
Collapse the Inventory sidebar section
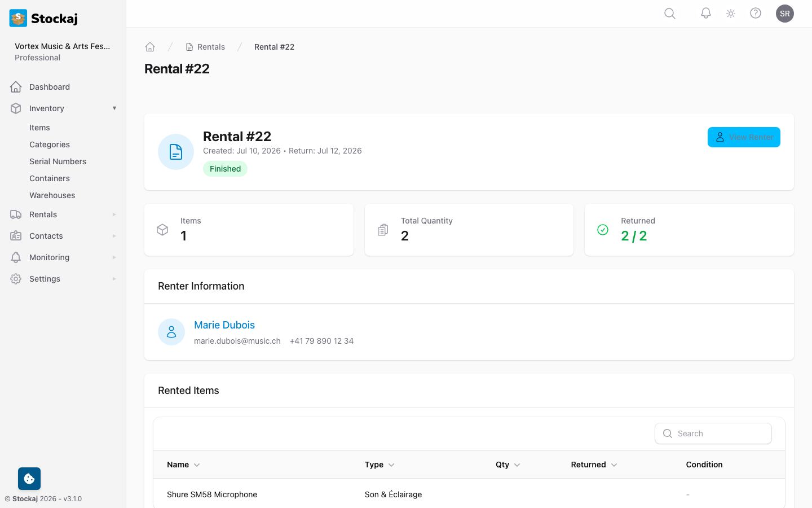(x=114, y=108)
